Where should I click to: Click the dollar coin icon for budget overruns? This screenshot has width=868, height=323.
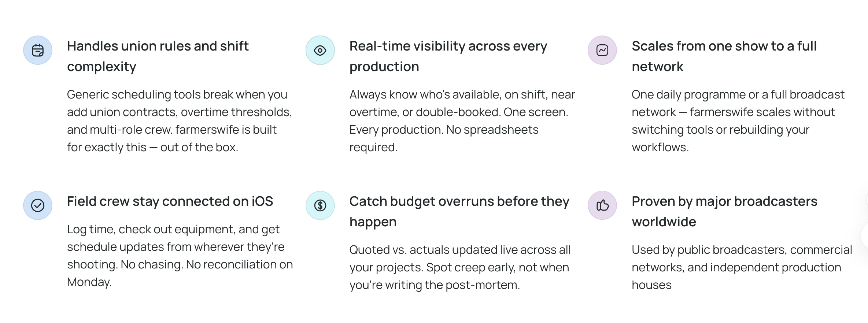coord(320,205)
